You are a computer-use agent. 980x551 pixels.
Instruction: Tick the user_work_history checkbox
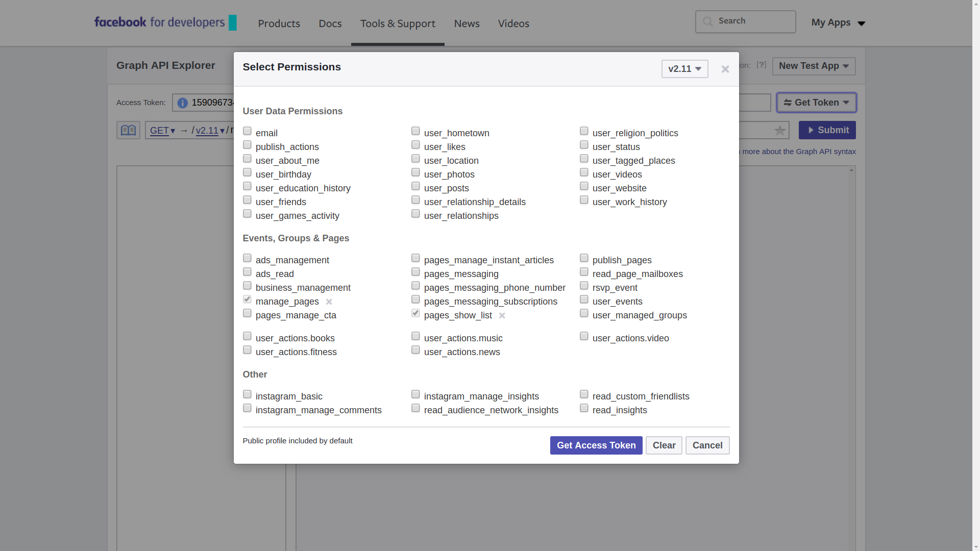point(584,200)
